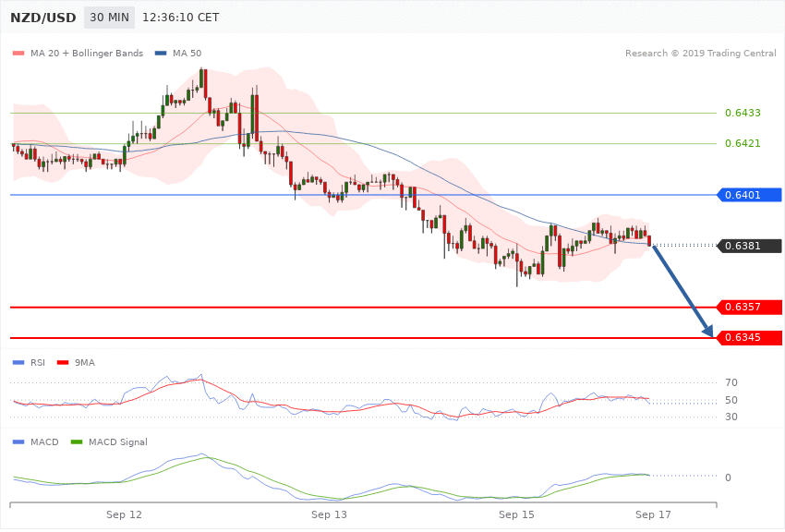Image resolution: width=785 pixels, height=532 pixels.
Task: Click the blue 0.6401 pivot price tag
Action: click(x=750, y=195)
